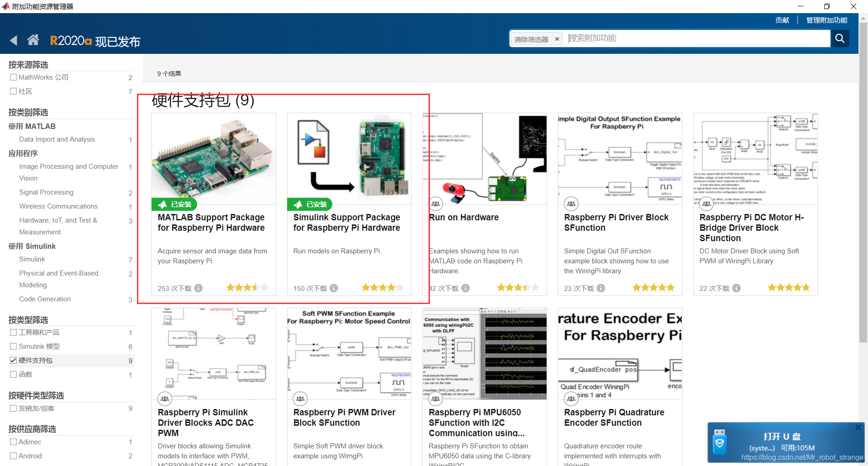Select the Code Generation category

click(45, 299)
